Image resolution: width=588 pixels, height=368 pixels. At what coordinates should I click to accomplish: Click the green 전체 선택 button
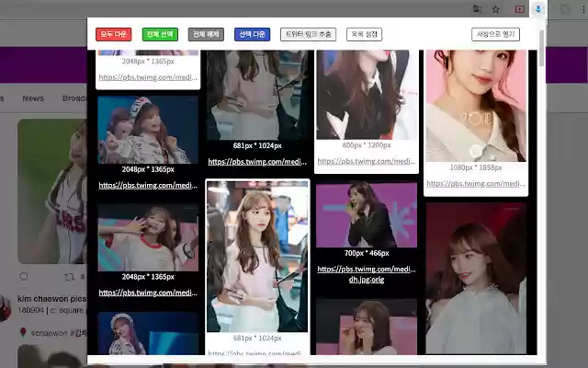[160, 34]
